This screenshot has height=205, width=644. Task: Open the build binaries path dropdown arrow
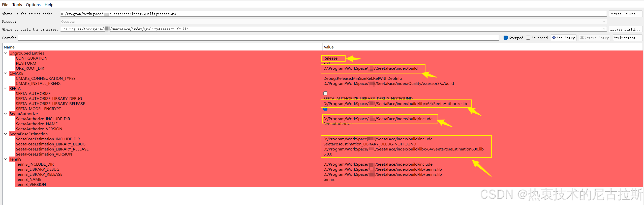604,29
